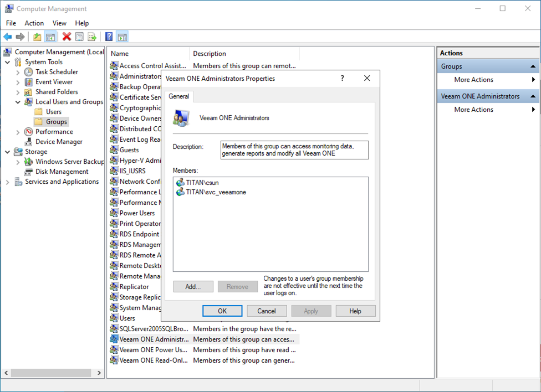This screenshot has height=392, width=541.
Task: Click the Forward arrow toolbar icon
Action: tap(21, 37)
